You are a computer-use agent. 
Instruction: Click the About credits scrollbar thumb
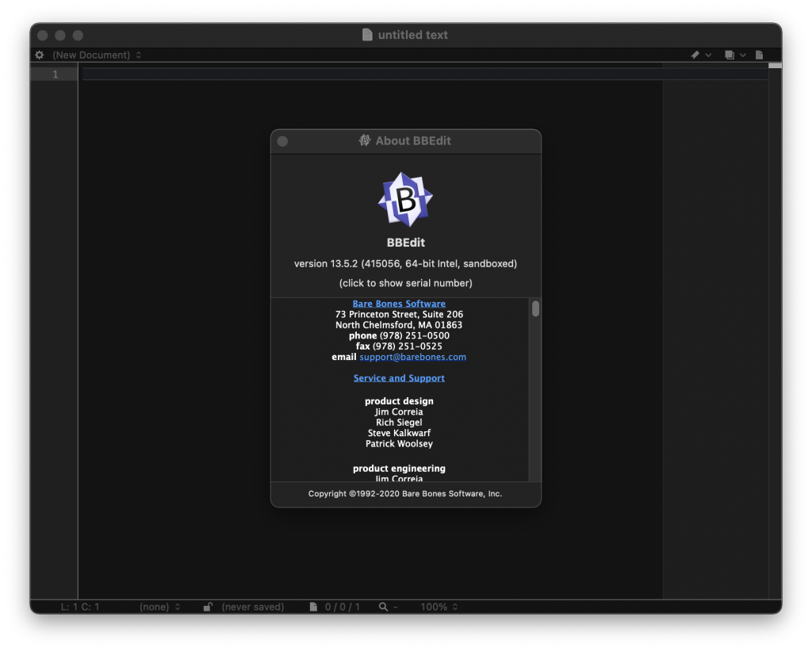(x=535, y=308)
